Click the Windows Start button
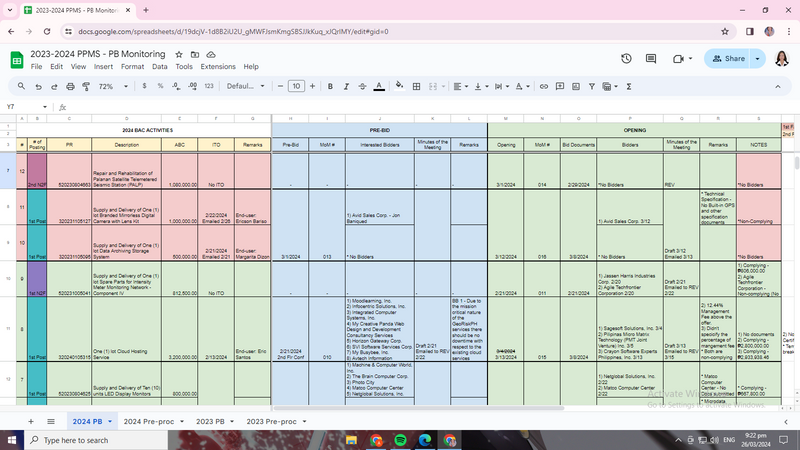The image size is (800, 450). point(11,440)
